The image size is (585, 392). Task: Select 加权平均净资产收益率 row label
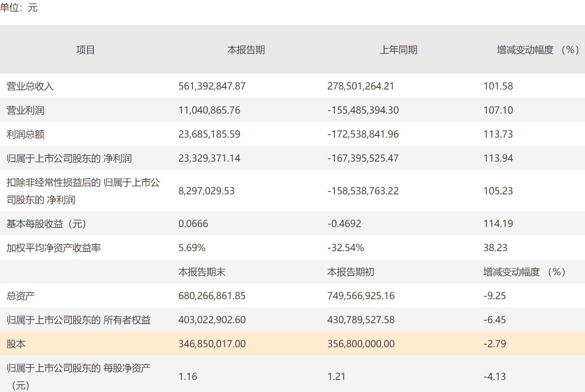[54, 248]
